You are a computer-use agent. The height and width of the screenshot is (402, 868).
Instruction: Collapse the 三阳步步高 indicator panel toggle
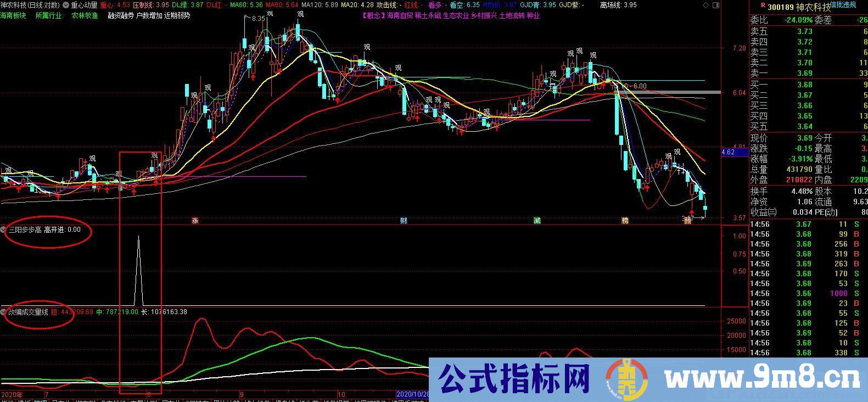(x=4, y=230)
